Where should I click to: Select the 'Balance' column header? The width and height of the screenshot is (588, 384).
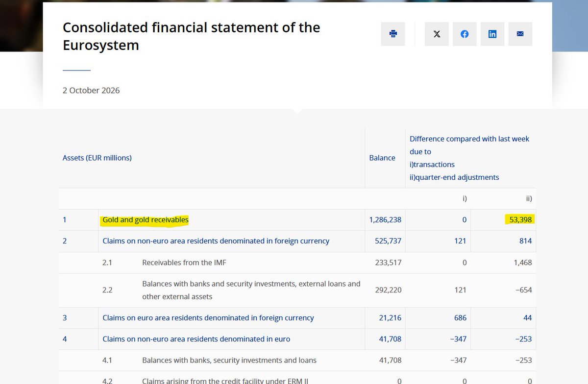[382, 158]
